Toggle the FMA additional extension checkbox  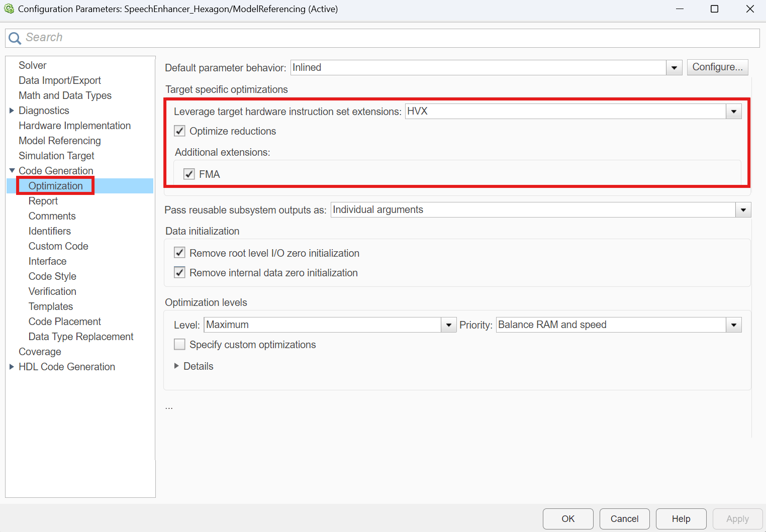[189, 174]
